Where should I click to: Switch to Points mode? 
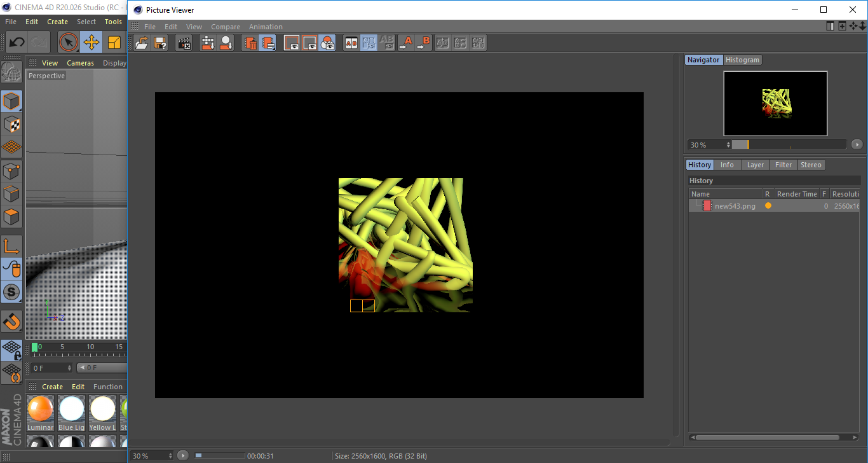tap(11, 171)
